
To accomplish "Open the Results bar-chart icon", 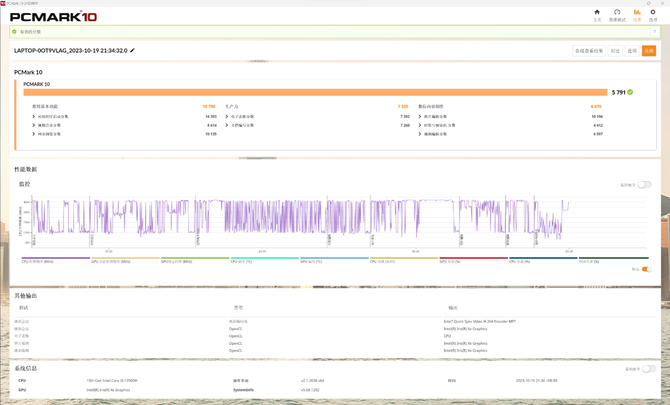I will click(637, 12).
